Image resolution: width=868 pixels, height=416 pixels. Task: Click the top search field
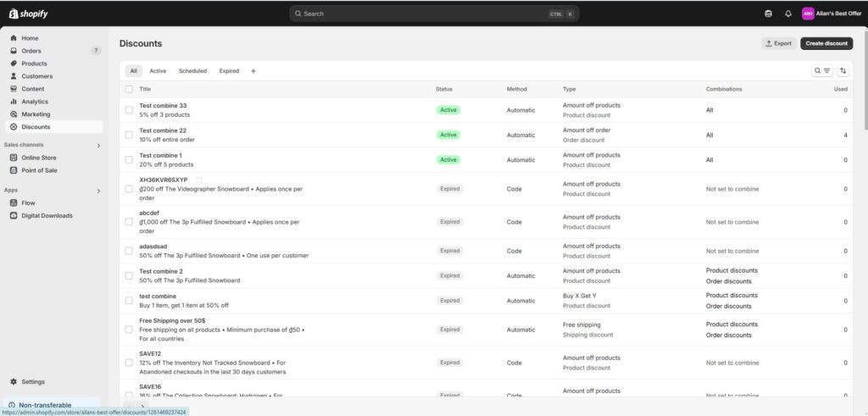[424, 14]
